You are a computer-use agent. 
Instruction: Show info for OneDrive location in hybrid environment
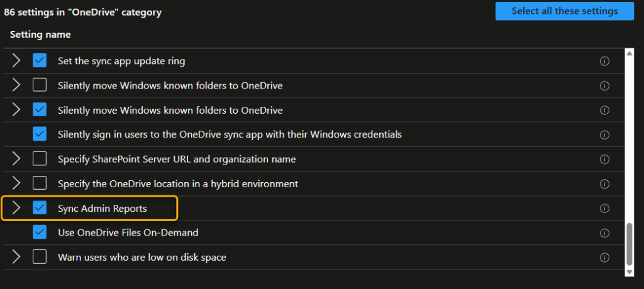point(604,184)
